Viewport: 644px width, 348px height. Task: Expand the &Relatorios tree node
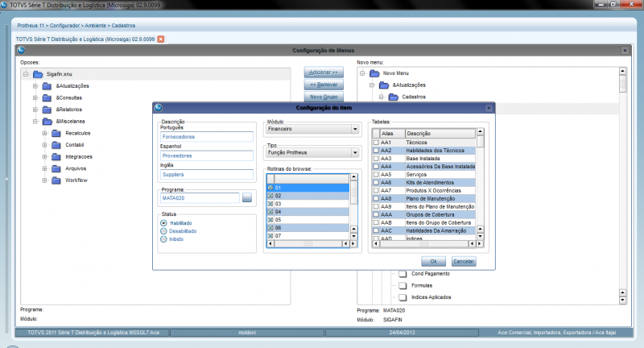[35, 110]
